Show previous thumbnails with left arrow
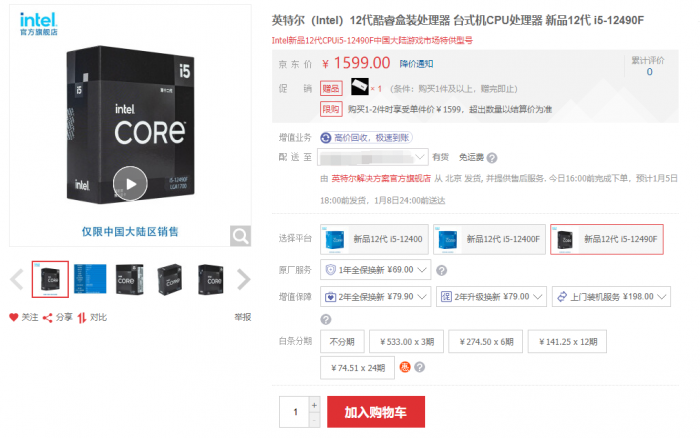The width and height of the screenshot is (700, 438). point(17,279)
